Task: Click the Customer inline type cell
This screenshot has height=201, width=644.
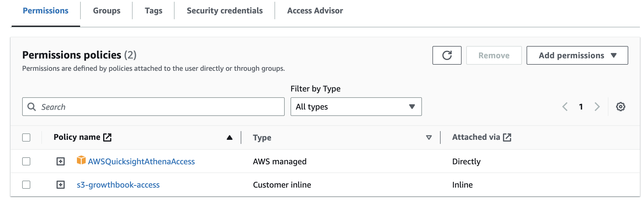Action: 282,185
